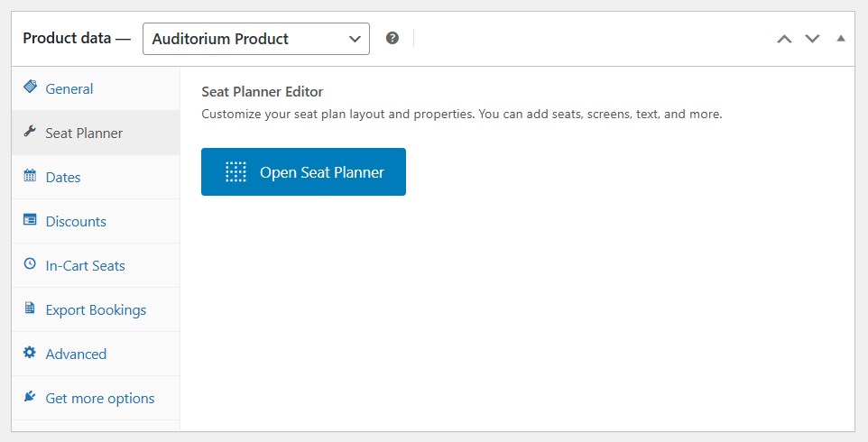Click the plug icon for Get more options
This screenshot has width=868, height=442.
30,397
